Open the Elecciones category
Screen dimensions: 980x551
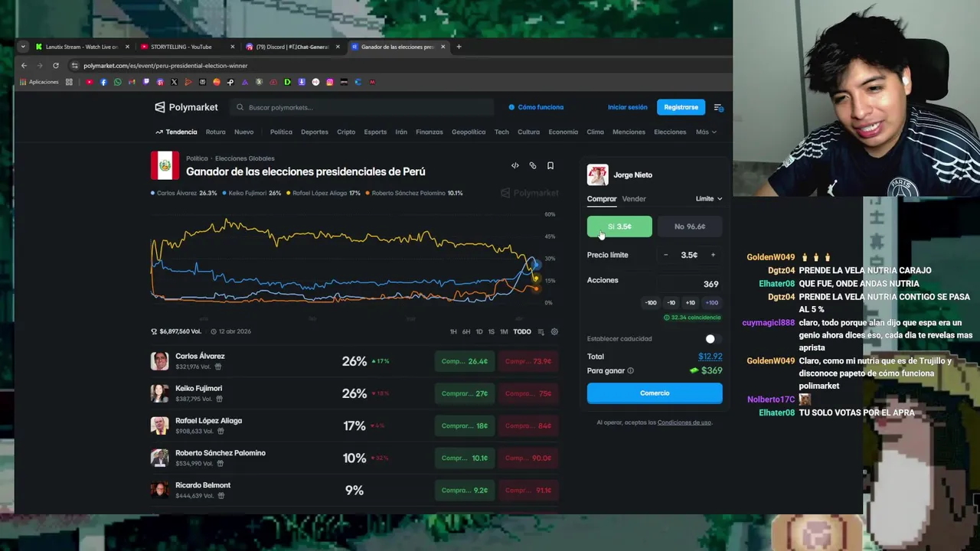pyautogui.click(x=670, y=132)
